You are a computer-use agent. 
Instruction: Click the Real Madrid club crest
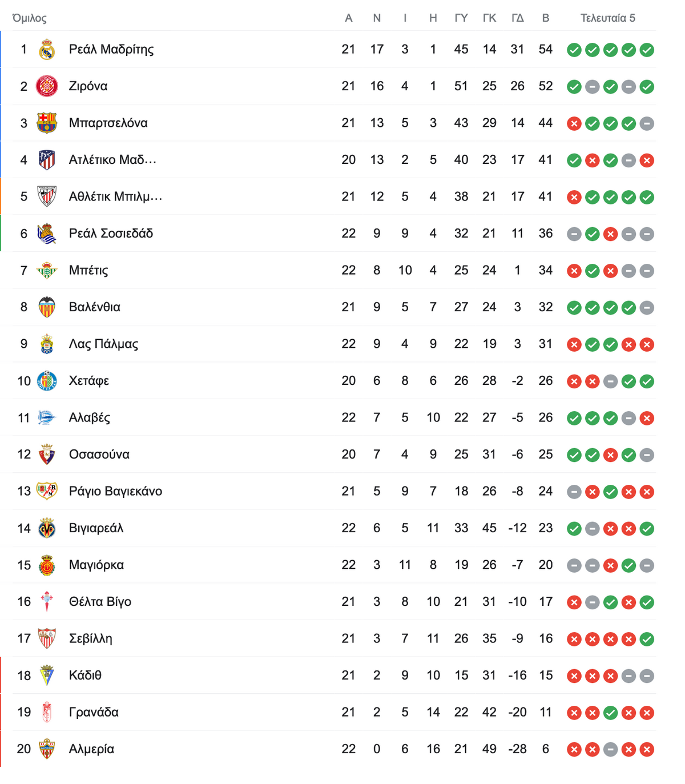[x=47, y=50]
